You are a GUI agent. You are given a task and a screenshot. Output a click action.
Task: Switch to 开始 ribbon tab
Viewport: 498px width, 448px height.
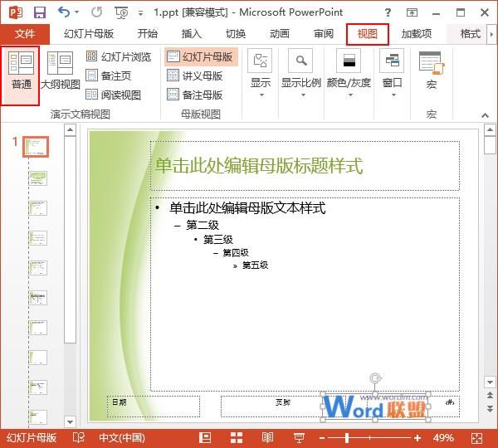point(148,34)
